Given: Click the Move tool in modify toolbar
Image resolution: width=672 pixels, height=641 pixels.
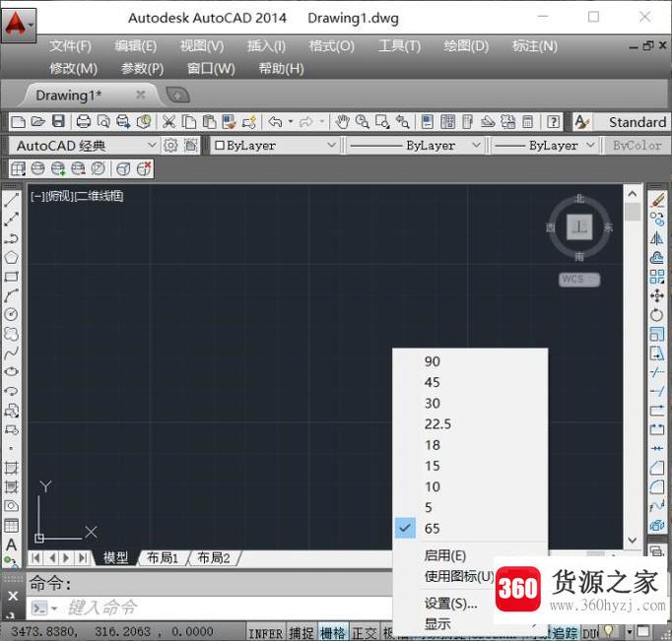Looking at the screenshot, I should (x=657, y=295).
